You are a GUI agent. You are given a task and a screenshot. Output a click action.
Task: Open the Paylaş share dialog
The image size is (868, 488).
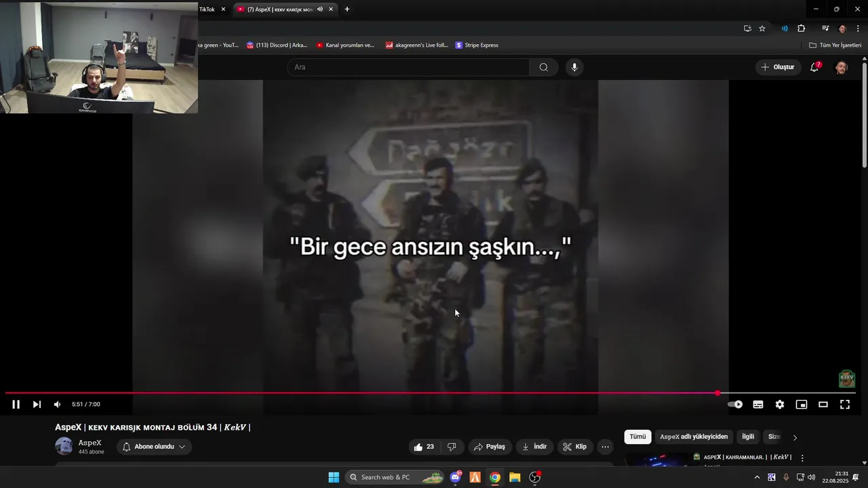tap(490, 447)
